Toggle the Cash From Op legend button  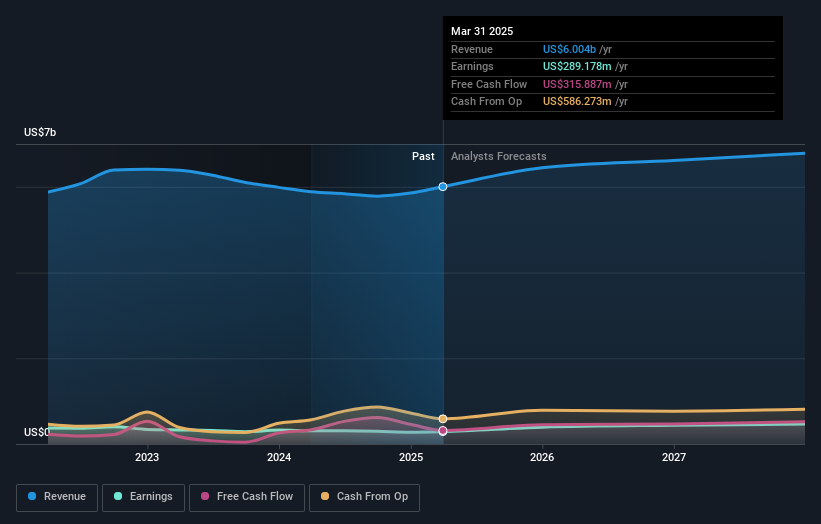point(364,497)
